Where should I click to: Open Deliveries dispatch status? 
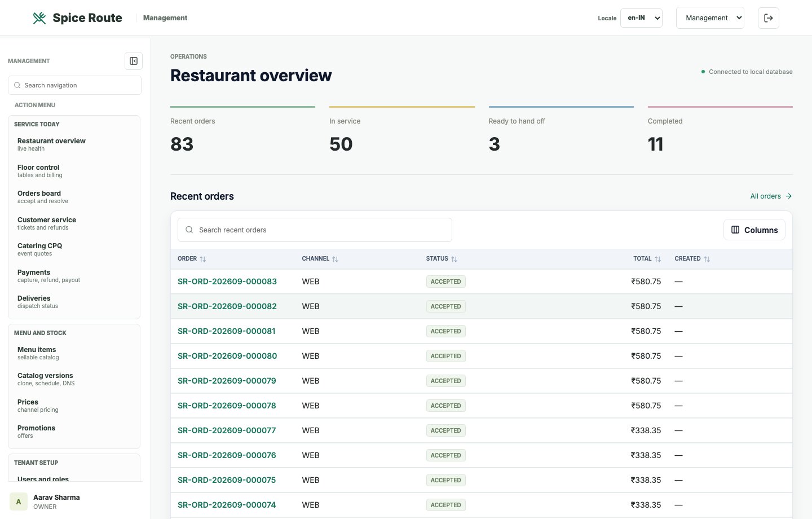tap(74, 302)
